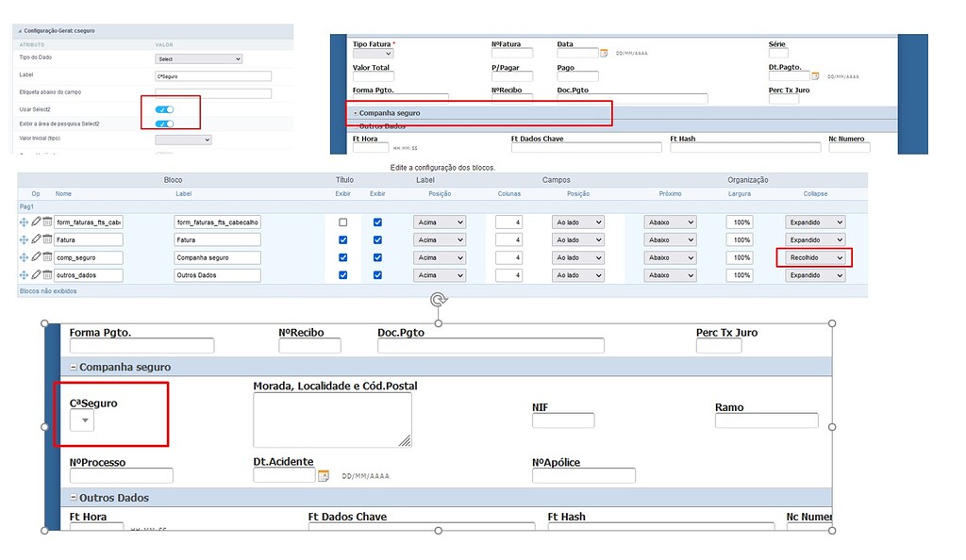The image size is (966, 560).
Task: Click the edit pencil for the Fatura block
Action: click(x=37, y=239)
